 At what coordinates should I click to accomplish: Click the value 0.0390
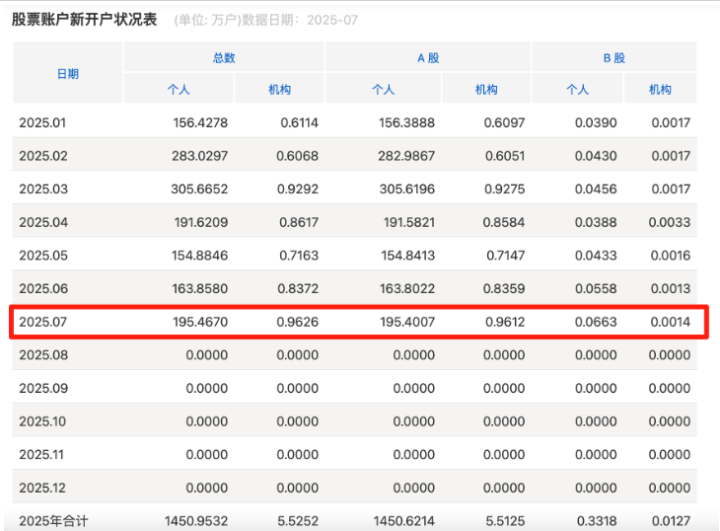click(x=596, y=123)
